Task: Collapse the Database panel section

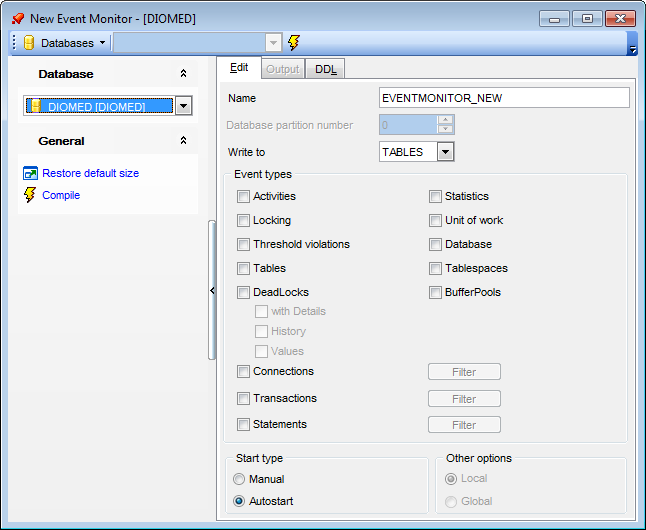Action: tap(183, 73)
